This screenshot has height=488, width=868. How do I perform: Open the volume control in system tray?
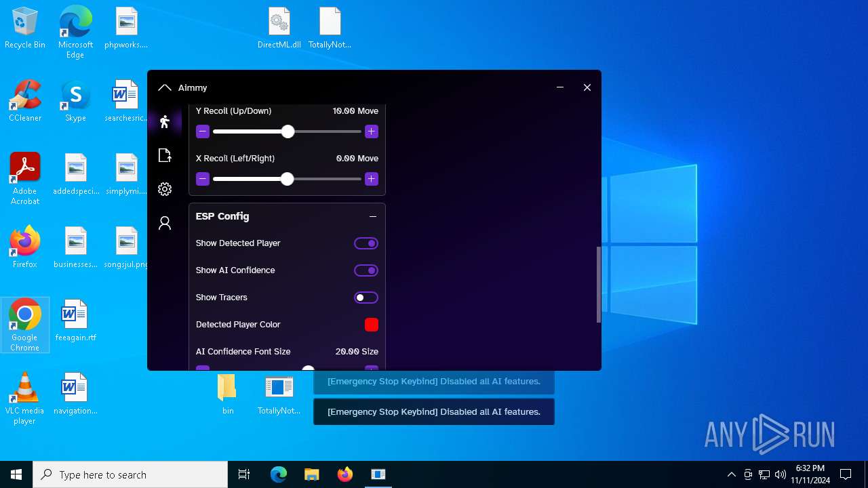(x=781, y=474)
